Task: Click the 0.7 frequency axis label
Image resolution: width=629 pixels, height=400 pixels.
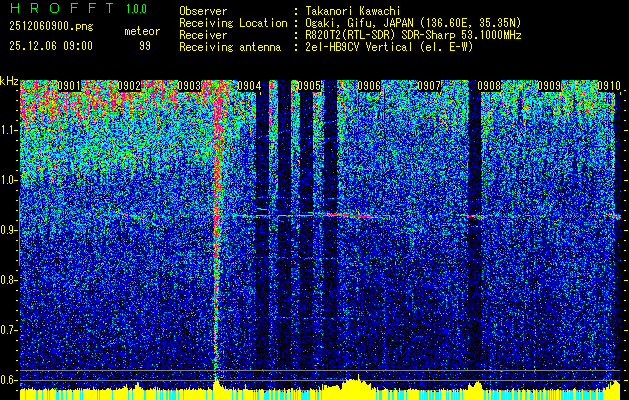Action: tap(8, 330)
